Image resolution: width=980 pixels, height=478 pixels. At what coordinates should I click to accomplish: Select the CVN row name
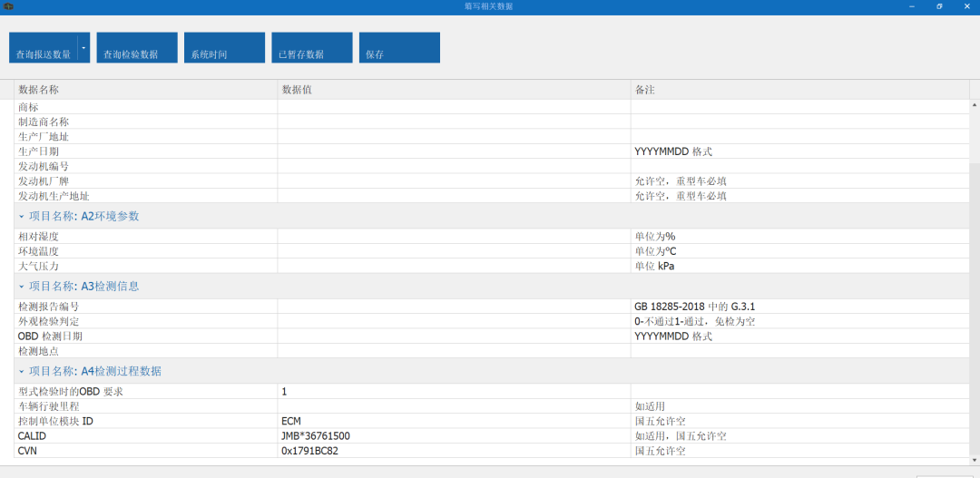pos(29,451)
